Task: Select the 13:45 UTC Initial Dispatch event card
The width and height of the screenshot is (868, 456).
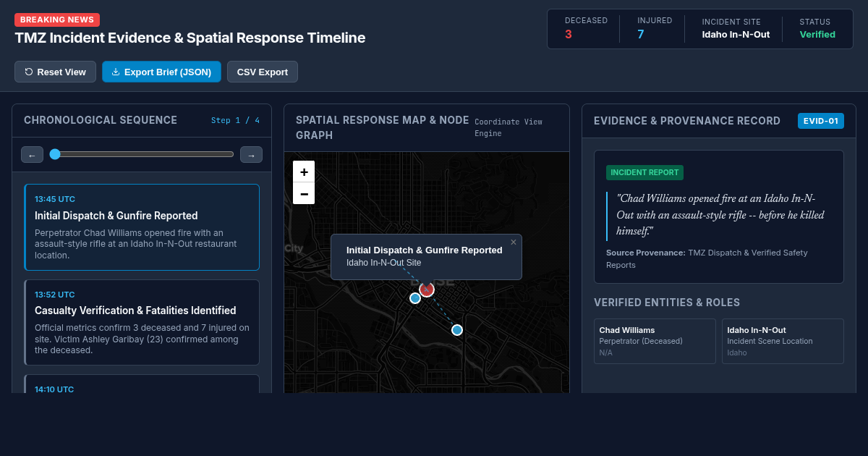Action: (142, 227)
